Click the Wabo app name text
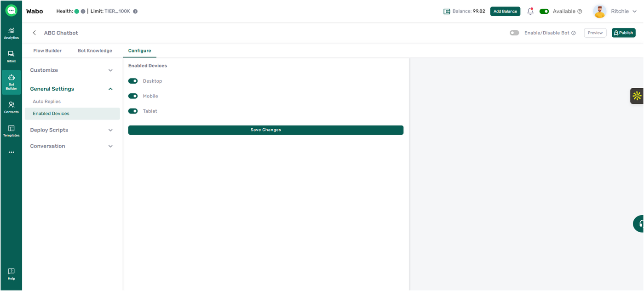 34,11
